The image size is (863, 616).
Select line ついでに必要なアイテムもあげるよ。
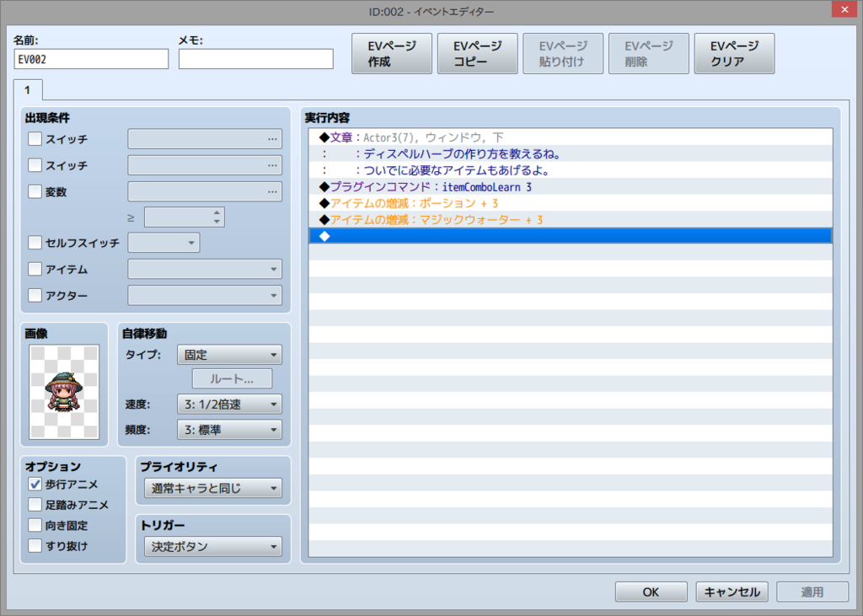[571, 170]
